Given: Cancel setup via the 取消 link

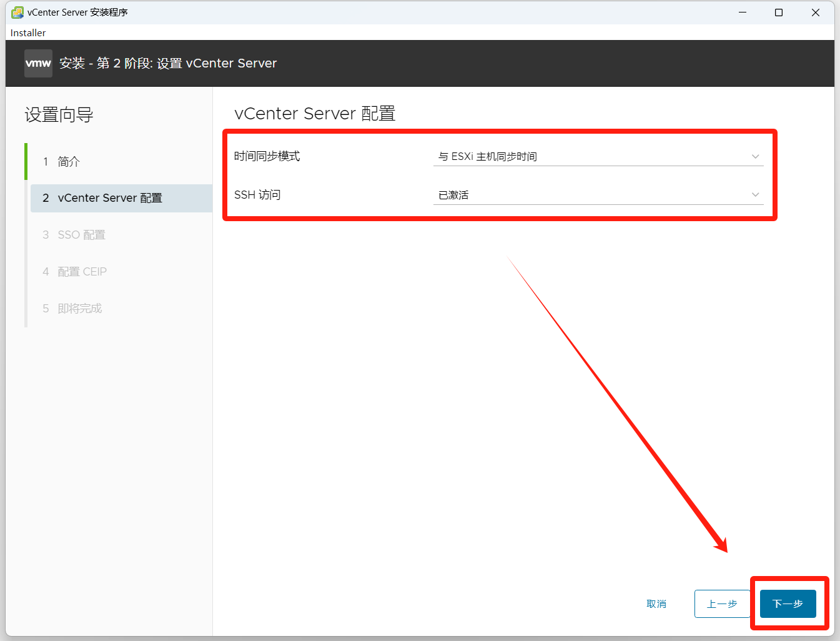Looking at the screenshot, I should click(656, 604).
